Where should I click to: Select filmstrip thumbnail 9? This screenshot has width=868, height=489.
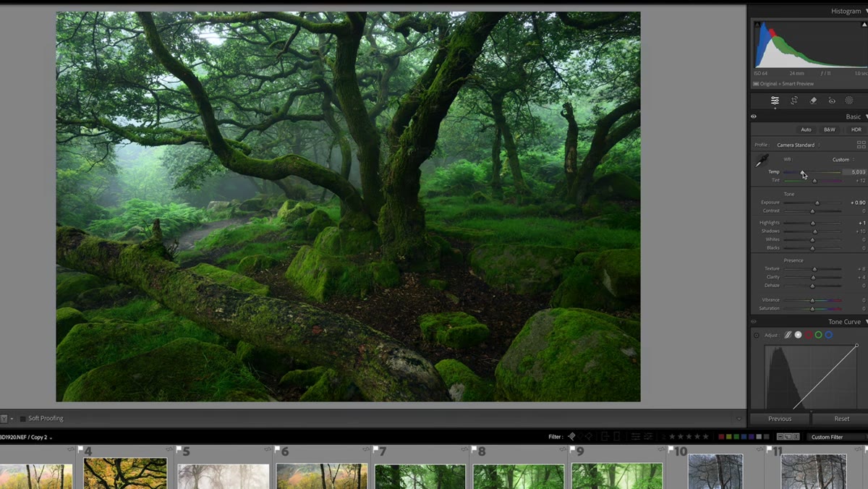[617, 476]
